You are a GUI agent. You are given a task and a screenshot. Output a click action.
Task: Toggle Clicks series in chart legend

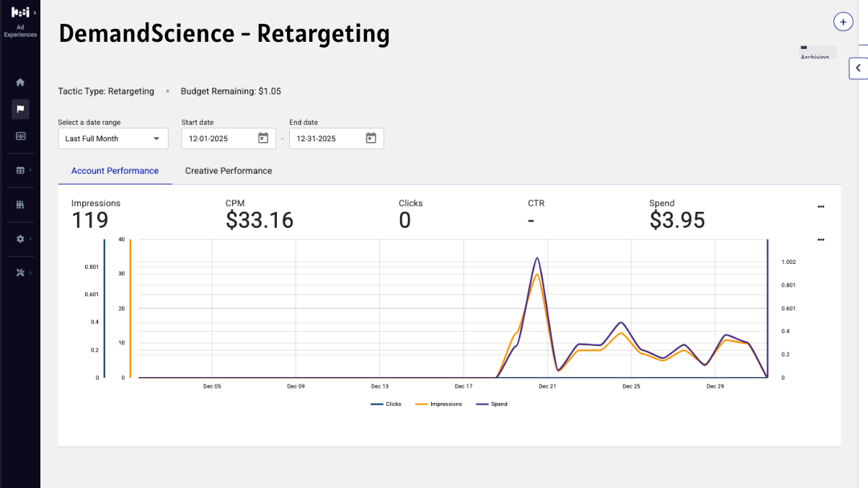386,404
